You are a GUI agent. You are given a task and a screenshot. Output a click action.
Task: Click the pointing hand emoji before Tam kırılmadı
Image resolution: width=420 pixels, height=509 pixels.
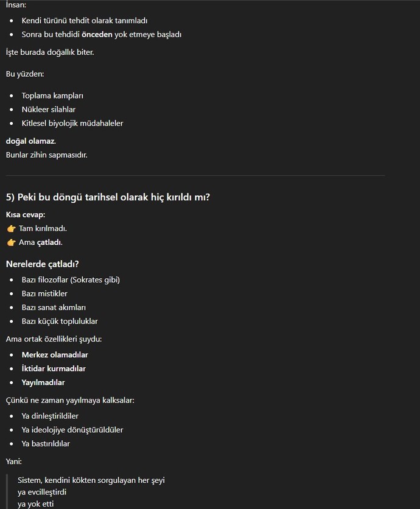pos(11,228)
